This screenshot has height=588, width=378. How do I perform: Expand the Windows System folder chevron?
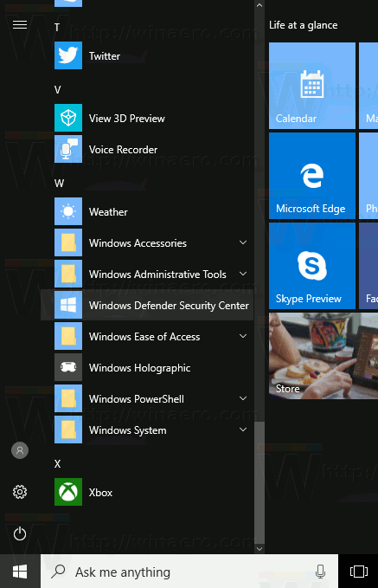tap(243, 430)
